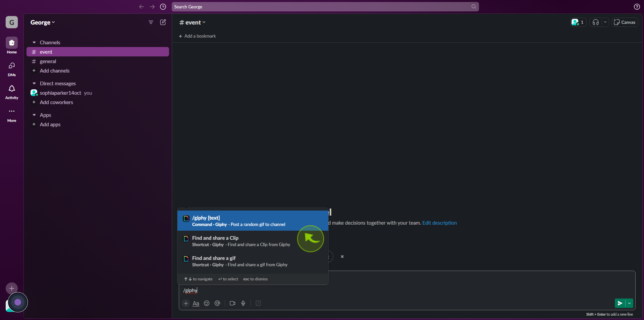Click Edit description link
The height and width of the screenshot is (320, 644).
(x=439, y=223)
